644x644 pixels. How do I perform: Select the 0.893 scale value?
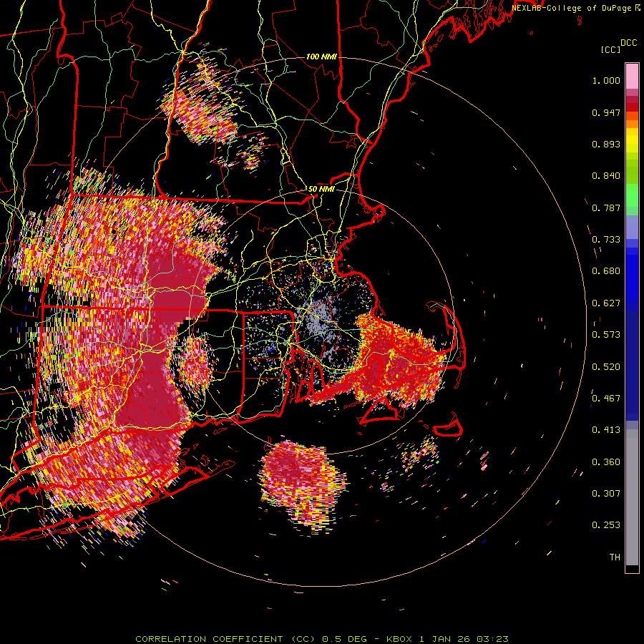point(606,144)
